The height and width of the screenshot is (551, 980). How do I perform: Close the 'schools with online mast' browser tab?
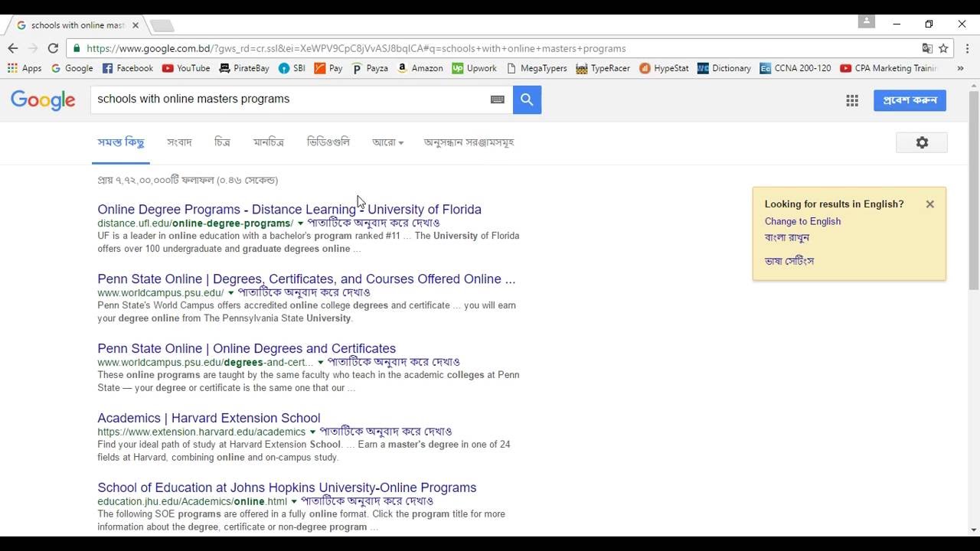[x=136, y=25]
